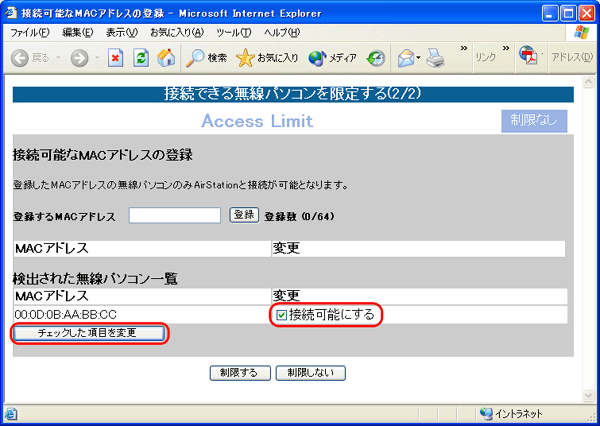The image size is (600, 426).
Task: Click the Forward arrow toolbar icon
Action: [x=79, y=58]
